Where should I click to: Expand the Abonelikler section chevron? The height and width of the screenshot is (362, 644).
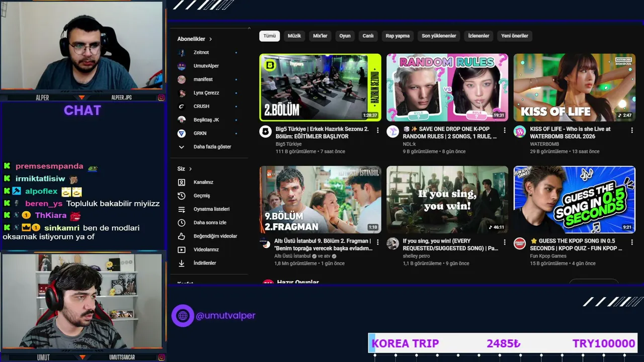[210, 39]
